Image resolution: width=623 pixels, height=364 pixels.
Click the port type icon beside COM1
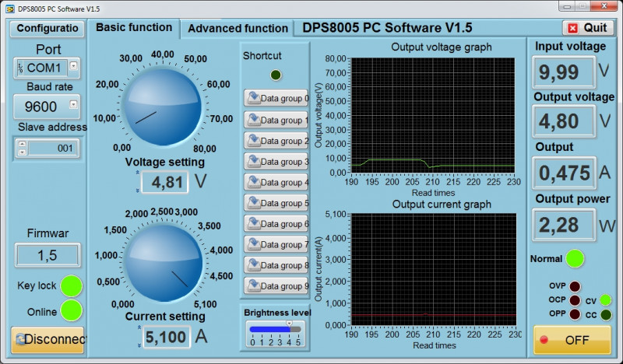pos(20,68)
